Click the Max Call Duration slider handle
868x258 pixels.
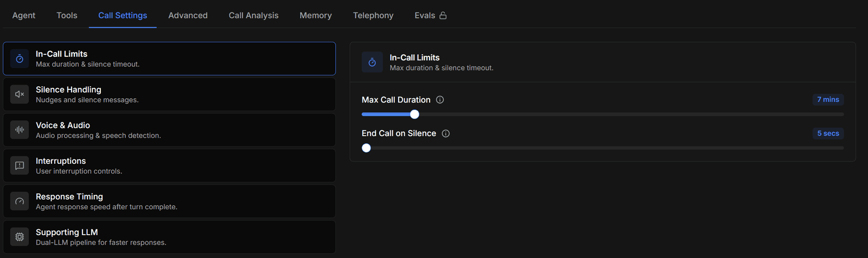click(414, 114)
